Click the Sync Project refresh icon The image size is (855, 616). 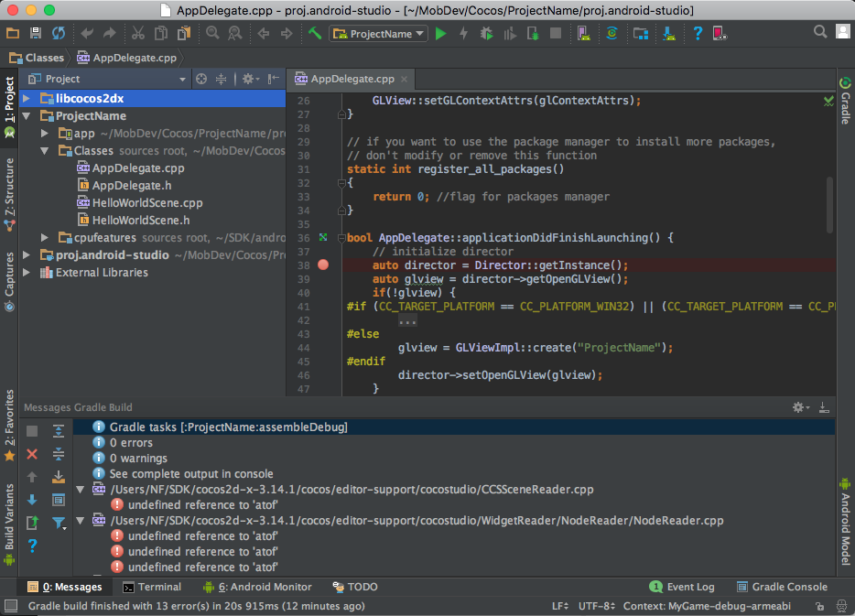(x=59, y=34)
